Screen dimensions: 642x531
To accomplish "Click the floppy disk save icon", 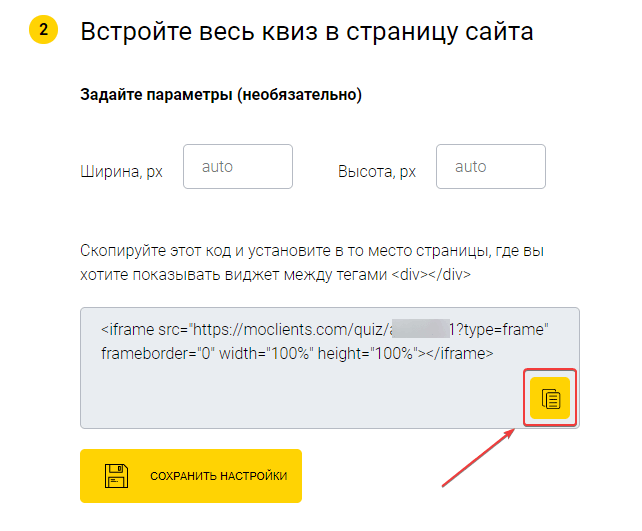I will click(x=117, y=476).
